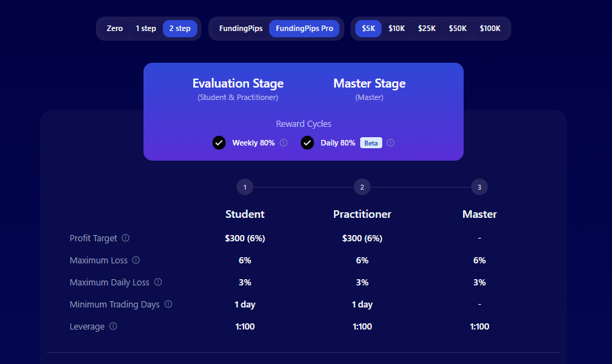
Task: Click the Master column header
Action: pos(480,214)
